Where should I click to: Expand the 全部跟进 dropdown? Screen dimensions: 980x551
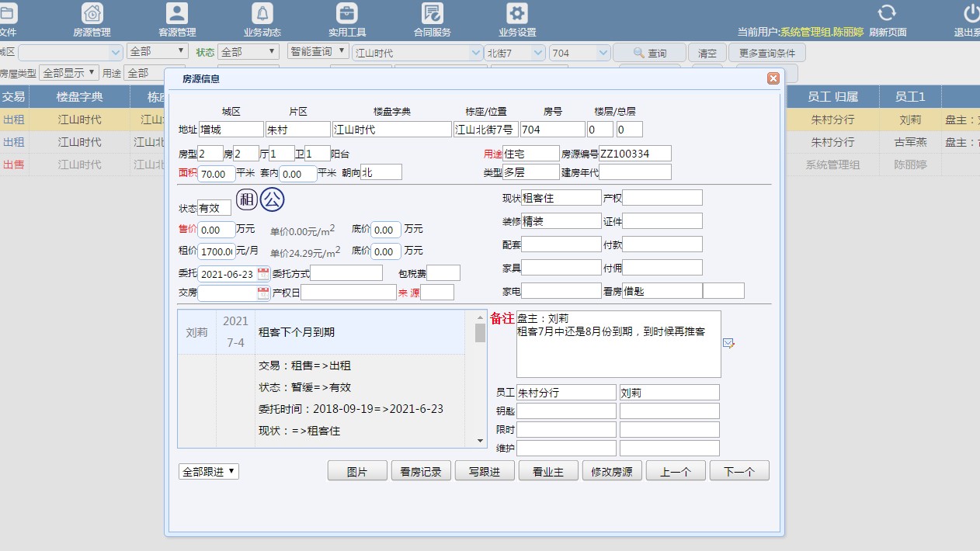point(209,472)
